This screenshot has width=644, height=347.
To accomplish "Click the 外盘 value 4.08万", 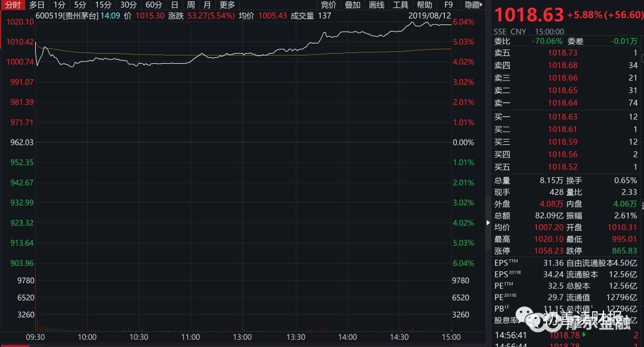I will (551, 204).
